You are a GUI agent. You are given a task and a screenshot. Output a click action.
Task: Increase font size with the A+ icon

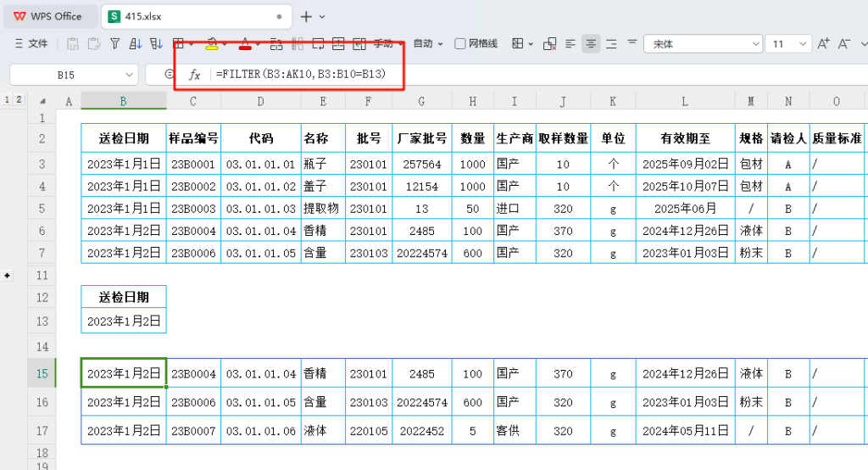coord(823,44)
